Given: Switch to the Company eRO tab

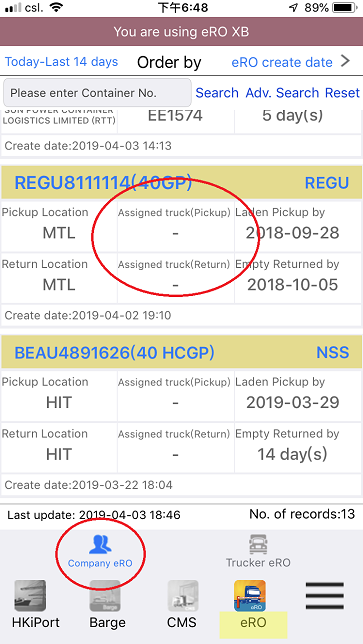Looking at the screenshot, I should (x=100, y=552).
